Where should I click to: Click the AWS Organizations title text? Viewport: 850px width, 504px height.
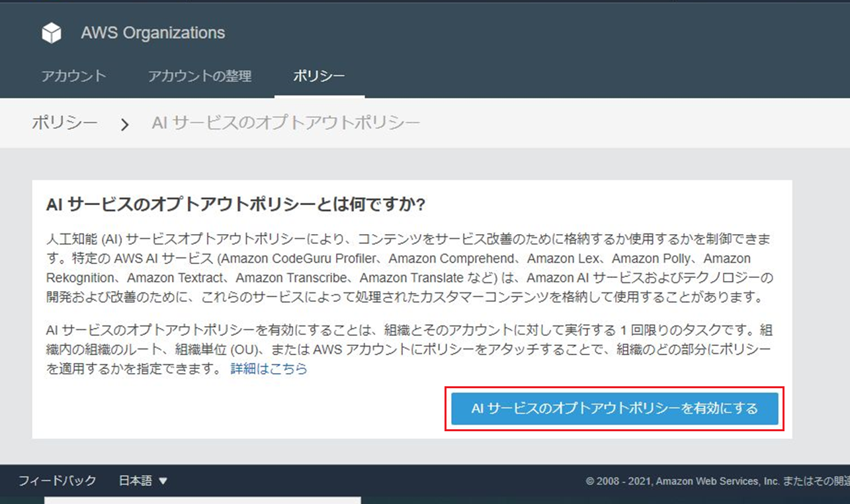[x=153, y=33]
